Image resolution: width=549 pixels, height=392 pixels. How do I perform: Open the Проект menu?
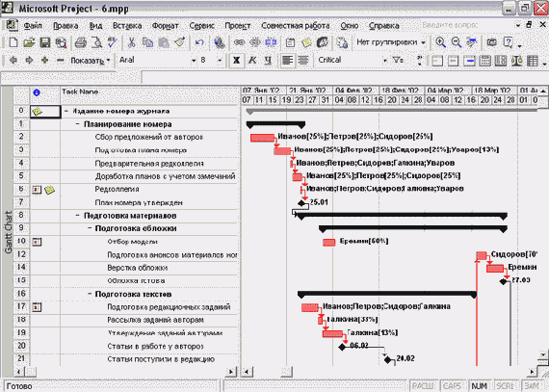pos(238,26)
